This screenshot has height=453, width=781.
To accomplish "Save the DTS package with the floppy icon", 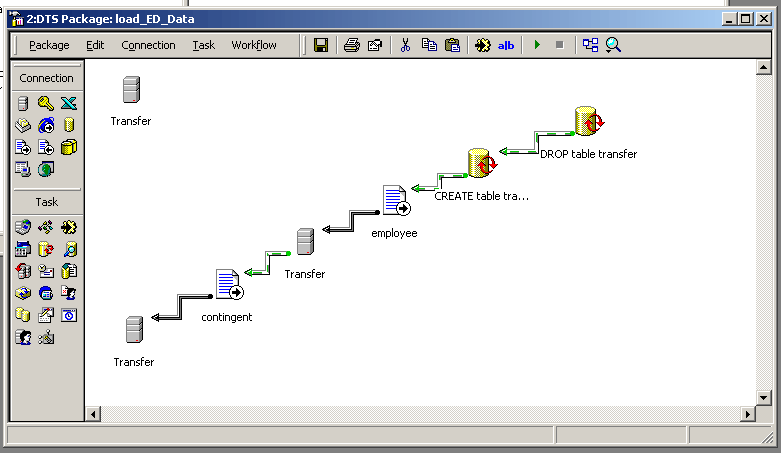I will 321,45.
